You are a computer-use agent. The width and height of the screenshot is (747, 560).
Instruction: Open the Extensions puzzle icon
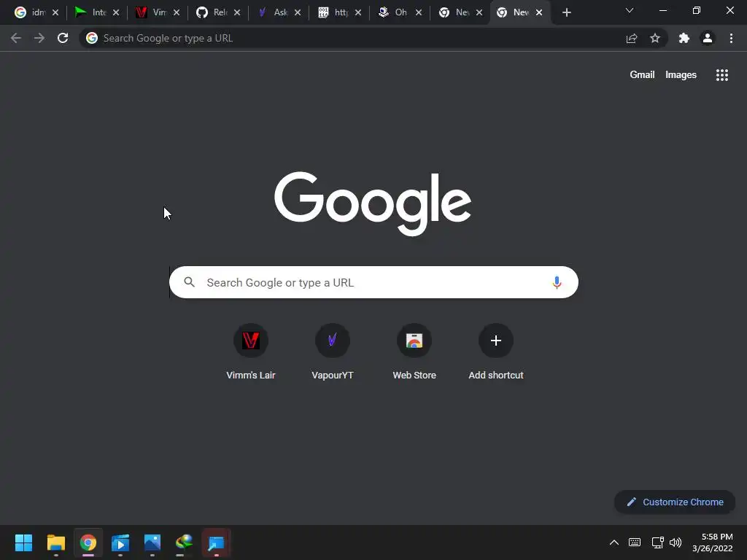(x=684, y=38)
